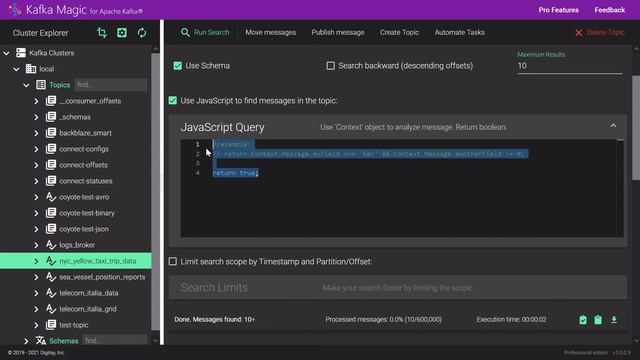The image size is (640, 360).
Task: Open the cluster settings gear icon
Action: [122, 33]
